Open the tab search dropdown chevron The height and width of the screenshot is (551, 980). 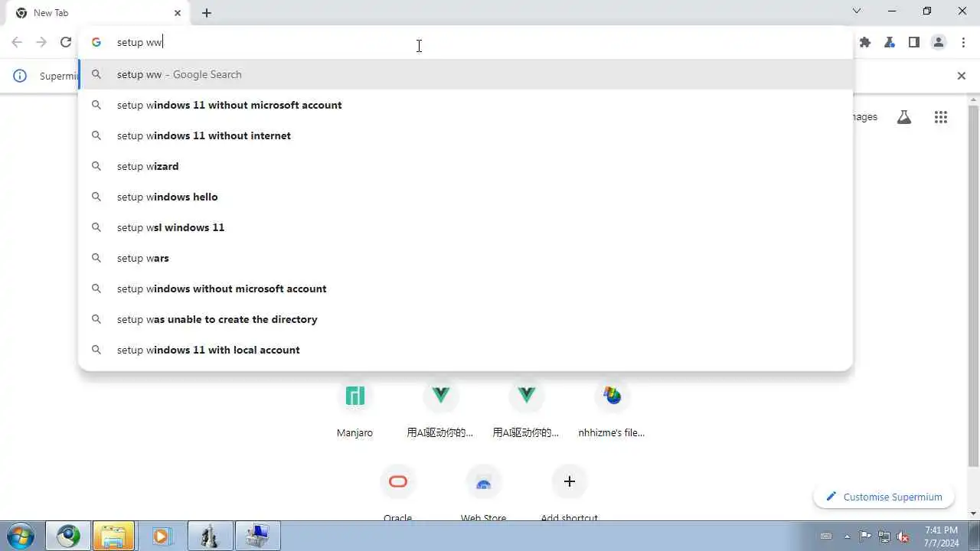[857, 11]
